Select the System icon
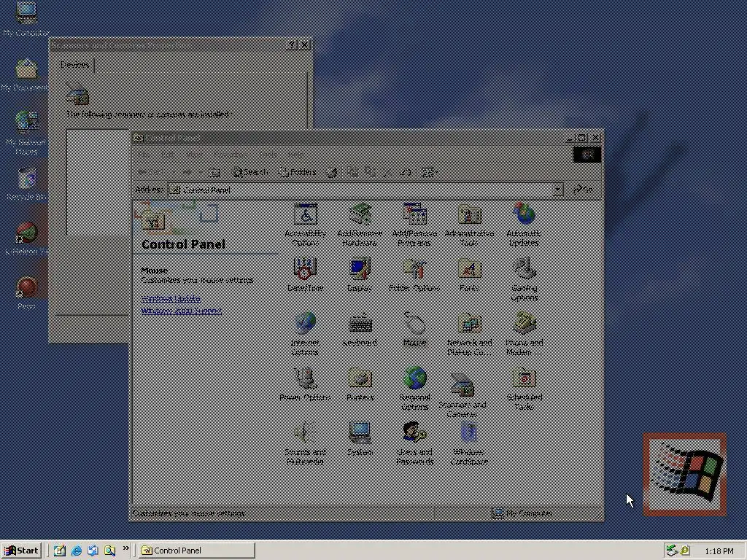Viewport: 747px width, 560px height. click(360, 438)
